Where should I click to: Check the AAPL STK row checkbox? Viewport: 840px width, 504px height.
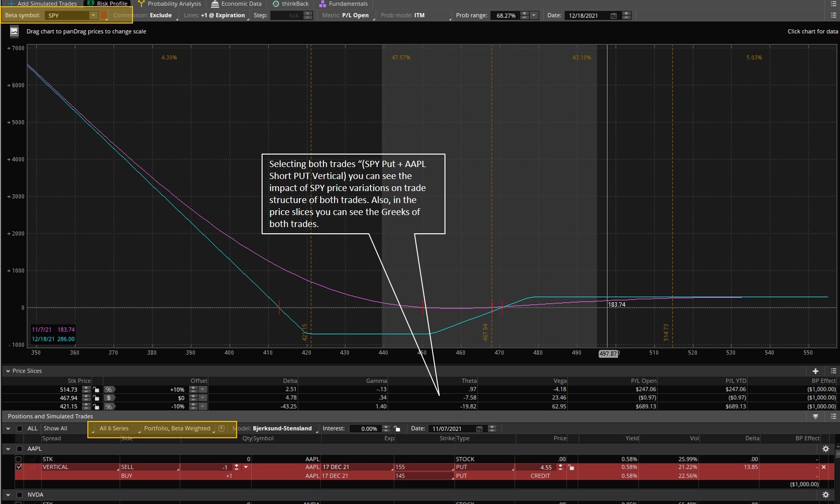[x=19, y=459]
